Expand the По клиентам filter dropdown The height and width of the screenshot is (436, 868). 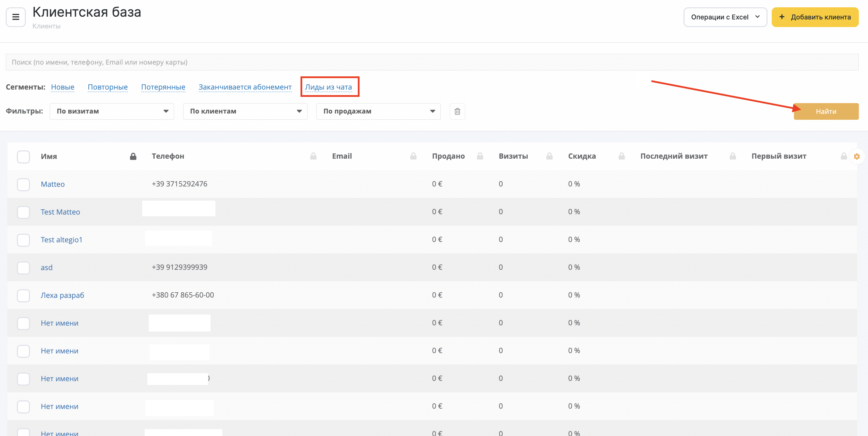[246, 111]
